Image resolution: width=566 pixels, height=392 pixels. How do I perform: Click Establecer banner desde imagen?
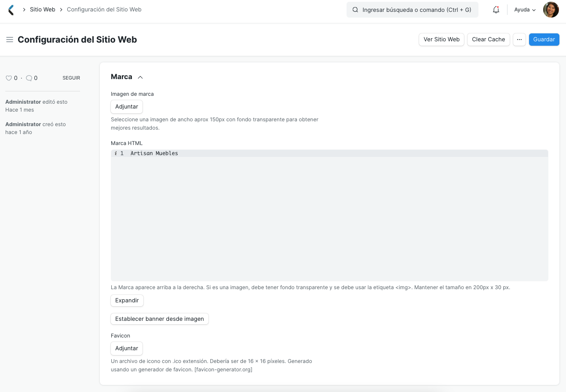pyautogui.click(x=159, y=319)
